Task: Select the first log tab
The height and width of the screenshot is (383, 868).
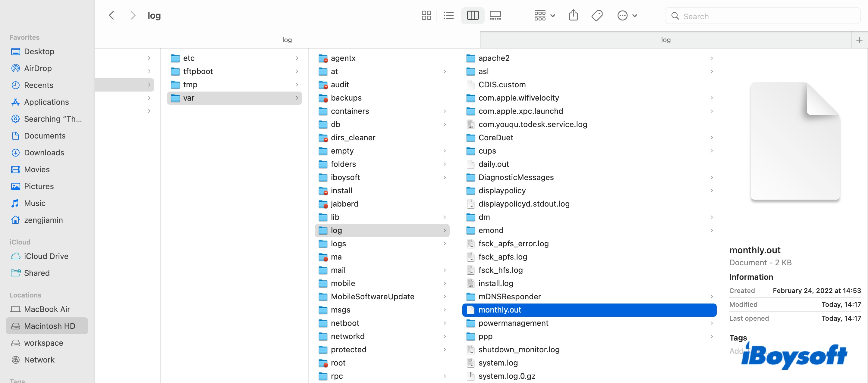Action: click(x=287, y=40)
